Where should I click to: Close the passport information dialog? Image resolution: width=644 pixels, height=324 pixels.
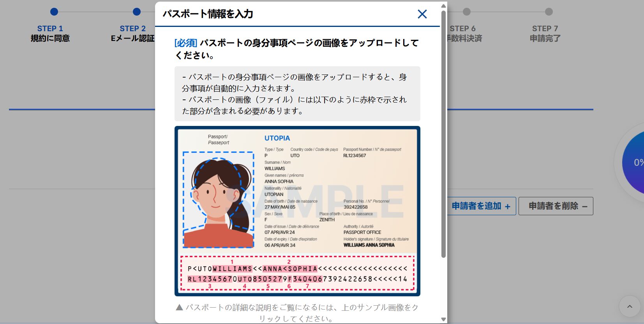tap(422, 14)
